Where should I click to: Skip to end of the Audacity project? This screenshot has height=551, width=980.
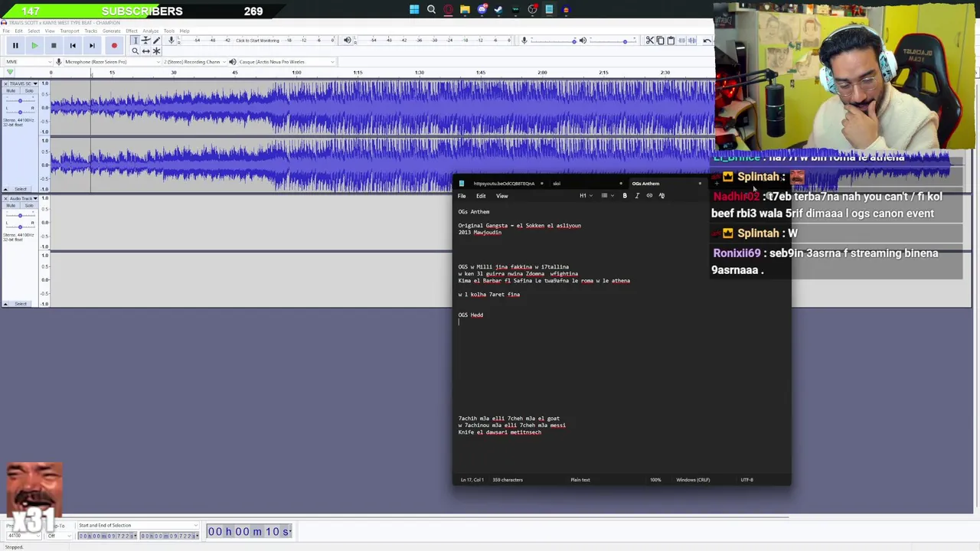92,45
